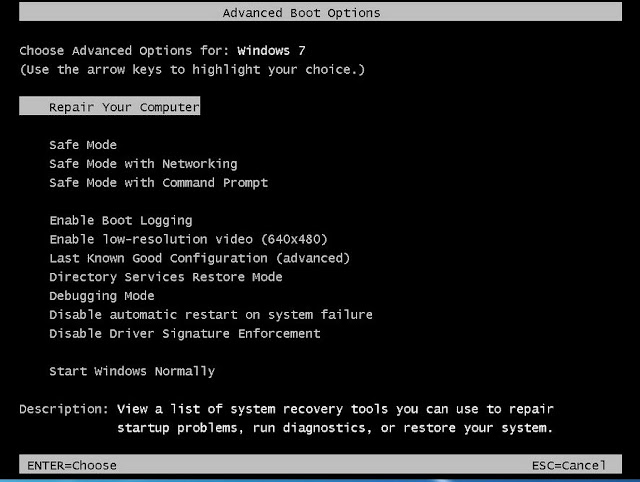Select Last Known Good Configuration (advanced)
This screenshot has height=482, width=640.
tap(199, 258)
